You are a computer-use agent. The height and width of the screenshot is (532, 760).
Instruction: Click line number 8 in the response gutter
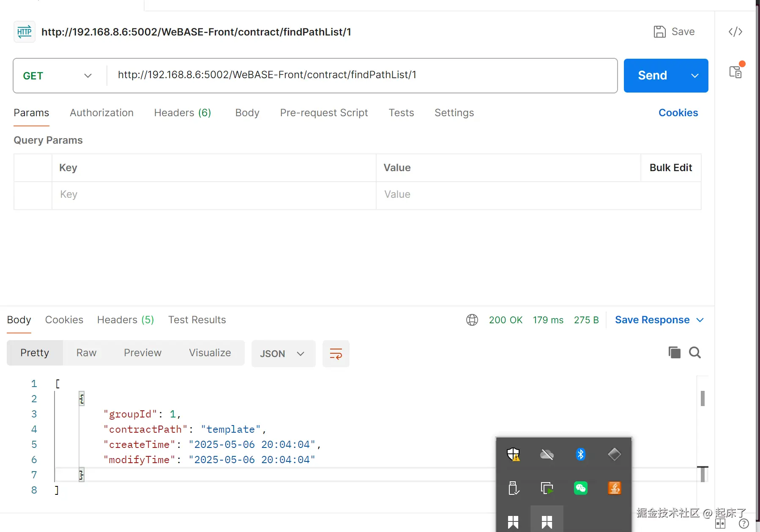tap(34, 490)
